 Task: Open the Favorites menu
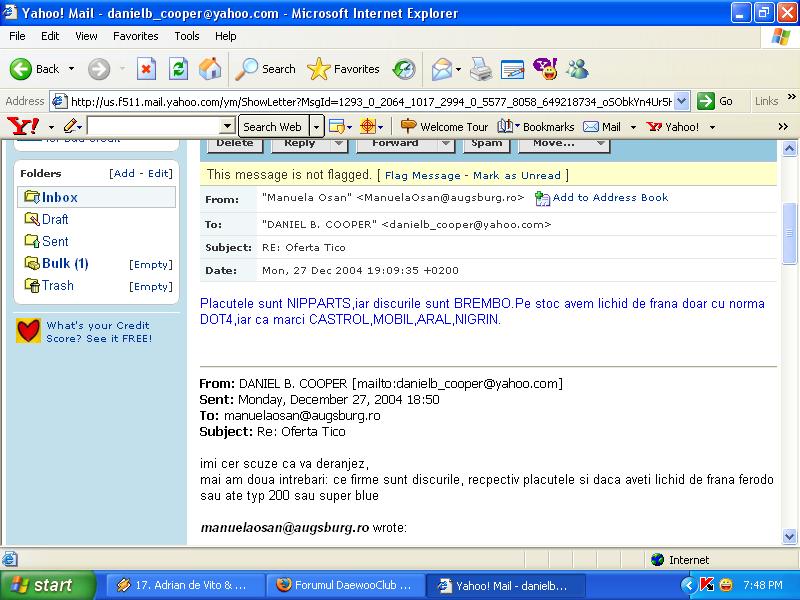[x=136, y=36]
